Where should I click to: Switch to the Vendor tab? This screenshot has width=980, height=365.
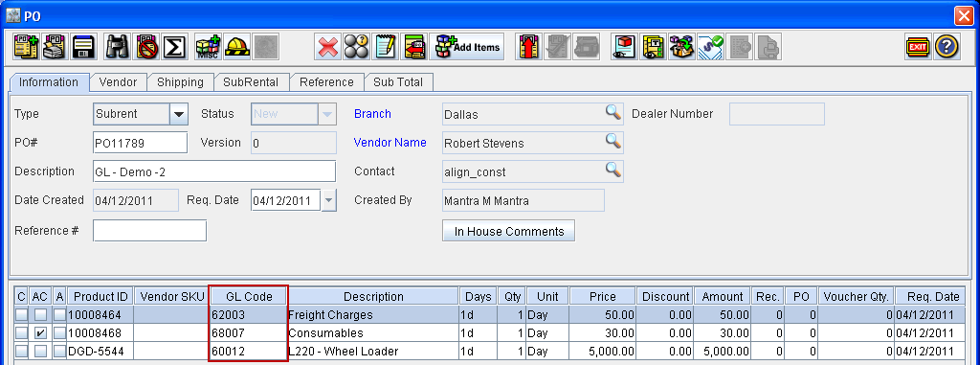tap(118, 82)
